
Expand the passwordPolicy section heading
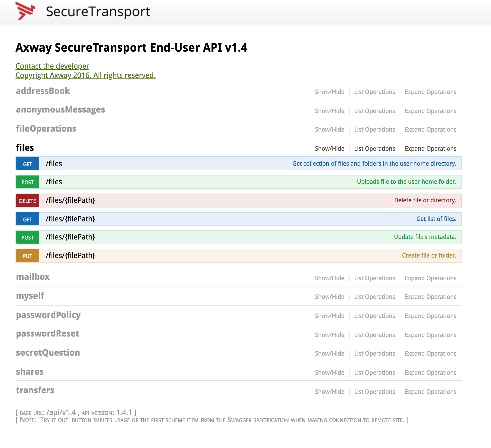pyautogui.click(x=48, y=315)
